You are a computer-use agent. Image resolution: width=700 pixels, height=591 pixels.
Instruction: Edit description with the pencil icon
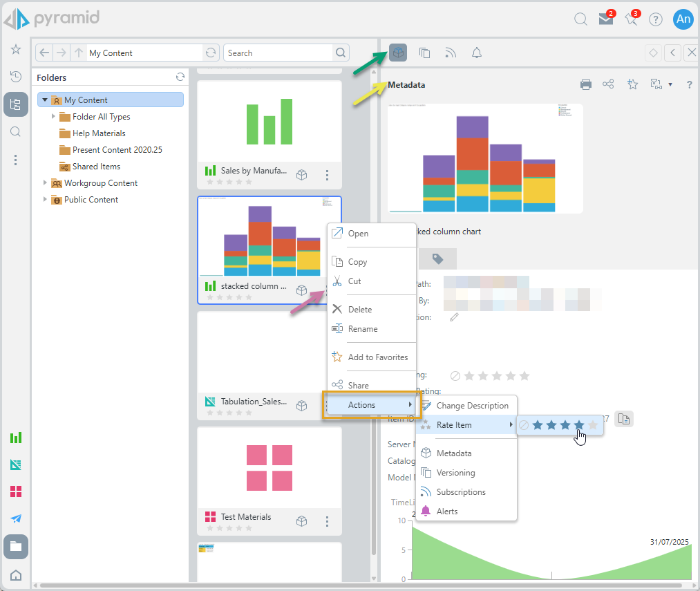click(x=454, y=317)
